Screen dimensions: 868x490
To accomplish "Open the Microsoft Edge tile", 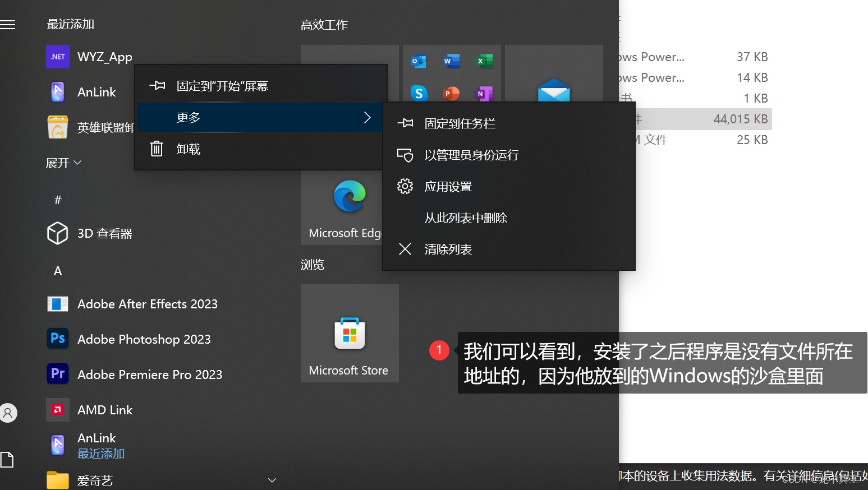I will click(x=341, y=207).
